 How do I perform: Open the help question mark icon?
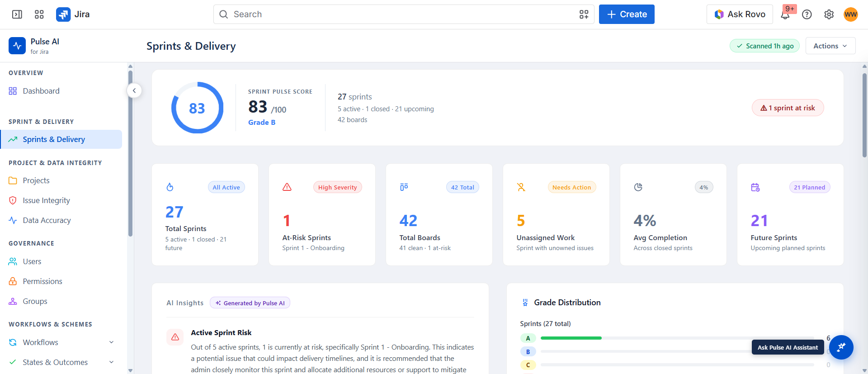pyautogui.click(x=807, y=14)
